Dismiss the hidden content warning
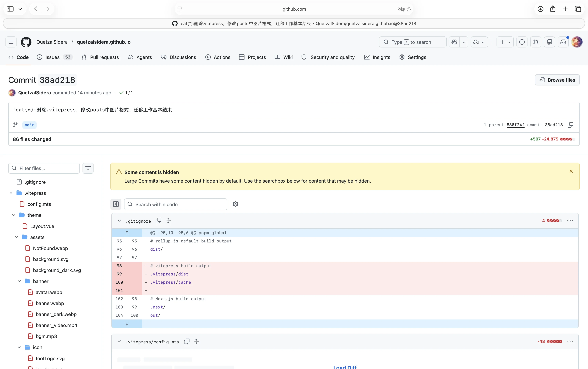The width and height of the screenshot is (588, 369). 571,171
